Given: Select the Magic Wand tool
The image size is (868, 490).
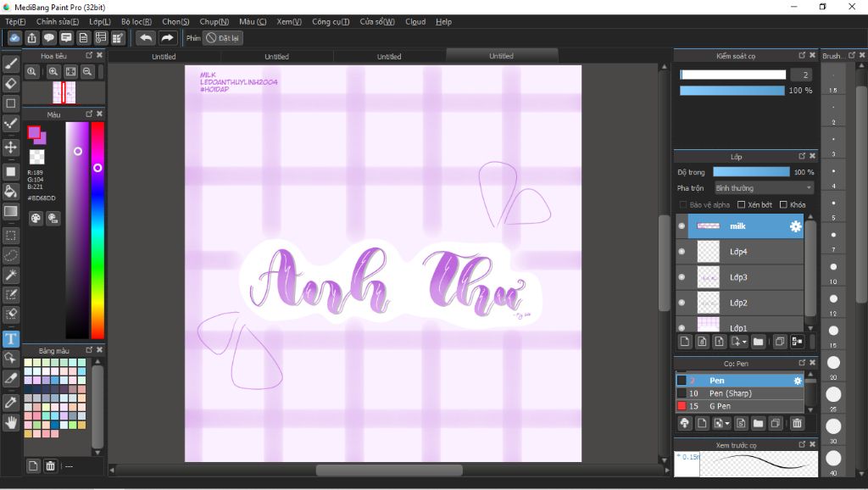Looking at the screenshot, I should pos(10,276).
